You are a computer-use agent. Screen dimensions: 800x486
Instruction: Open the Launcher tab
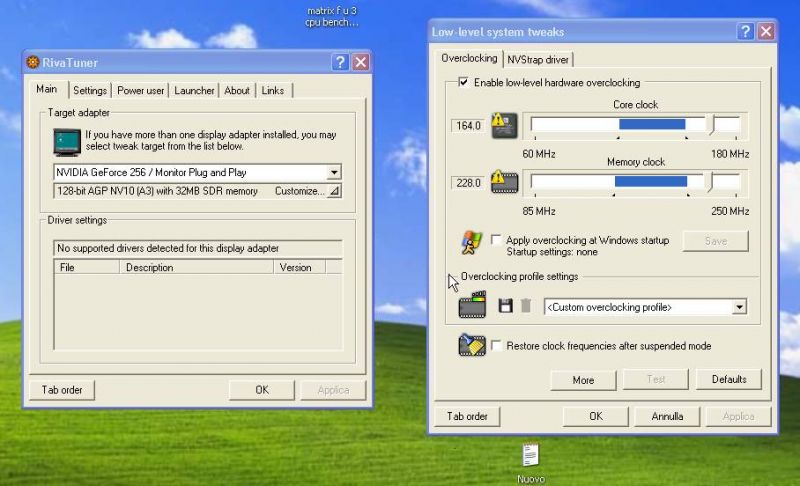(194, 91)
